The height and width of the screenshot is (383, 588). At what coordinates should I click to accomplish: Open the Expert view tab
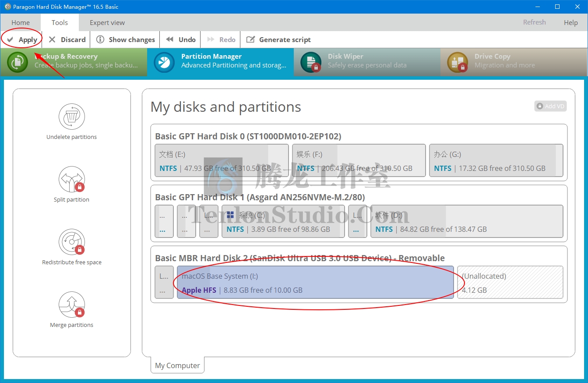(x=107, y=23)
